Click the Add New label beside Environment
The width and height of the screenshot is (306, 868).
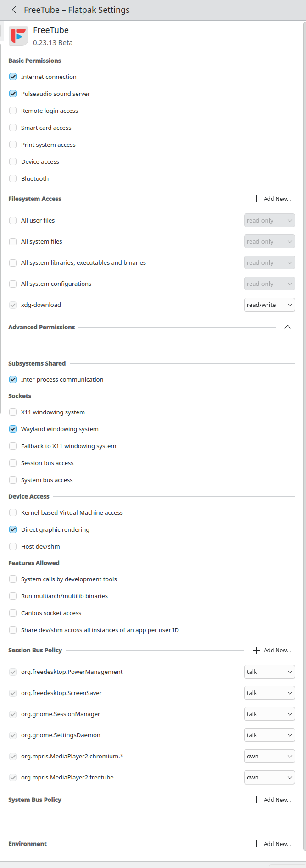point(277,844)
